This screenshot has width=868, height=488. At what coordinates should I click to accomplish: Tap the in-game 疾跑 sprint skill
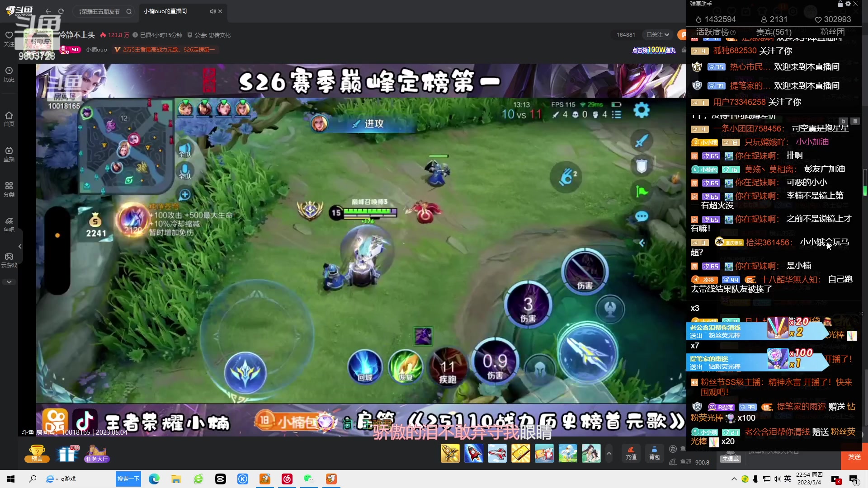[448, 366]
